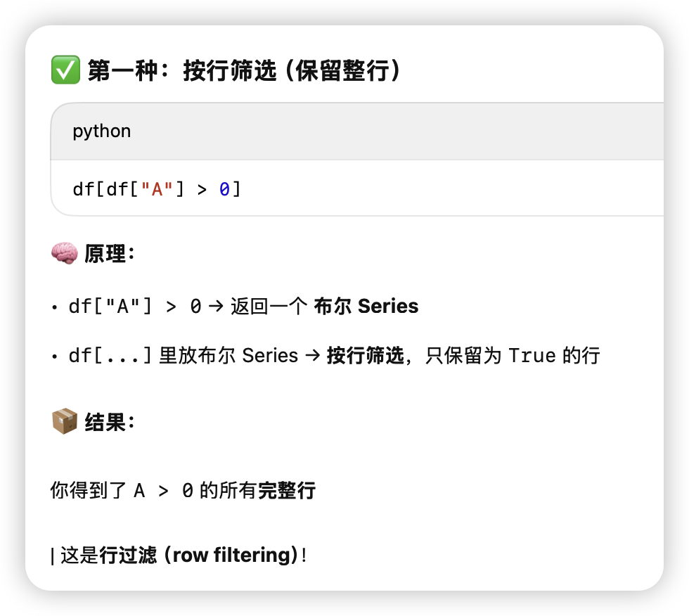Click the 结果 subheading text
The width and height of the screenshot is (689, 616).
105,422
